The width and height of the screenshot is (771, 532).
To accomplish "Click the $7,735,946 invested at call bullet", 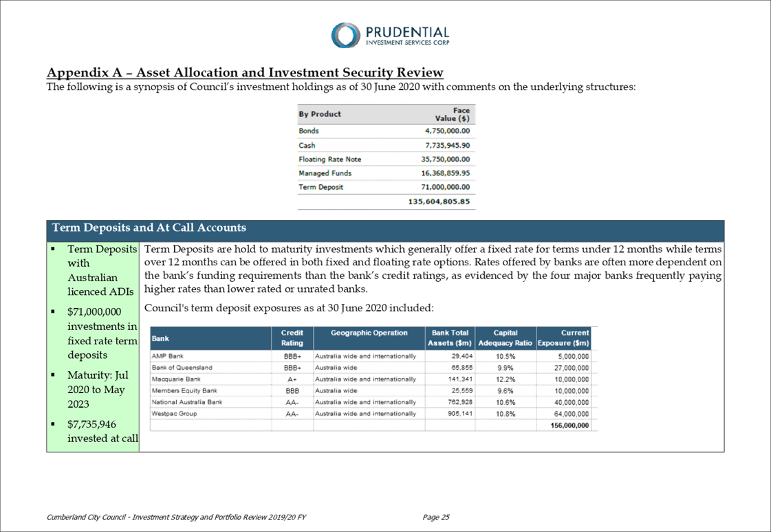I will click(x=102, y=431).
